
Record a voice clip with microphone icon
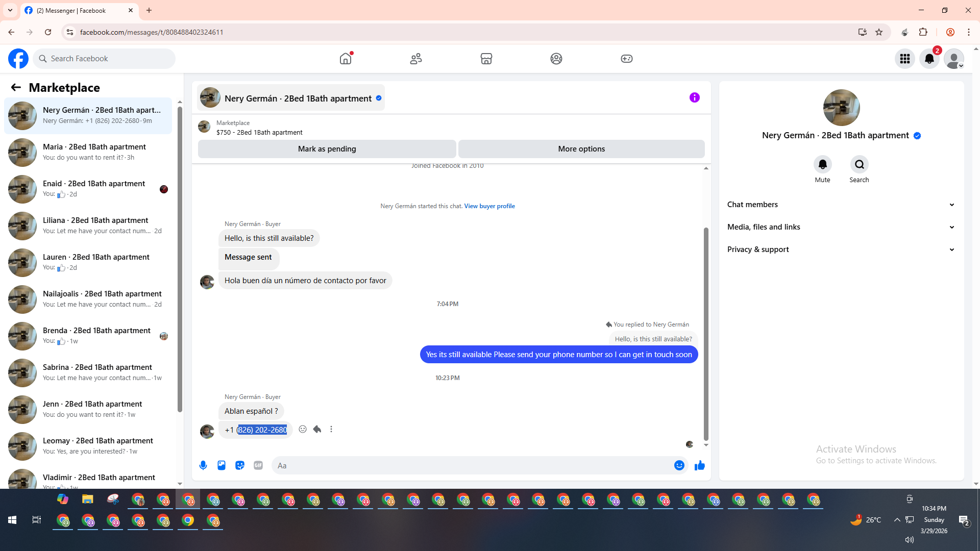pos(203,465)
